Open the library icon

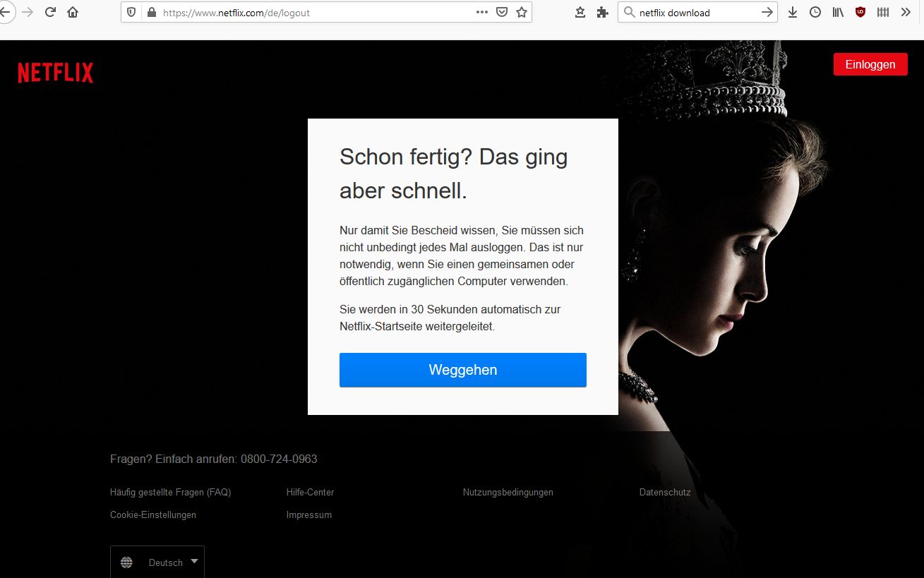click(x=838, y=12)
